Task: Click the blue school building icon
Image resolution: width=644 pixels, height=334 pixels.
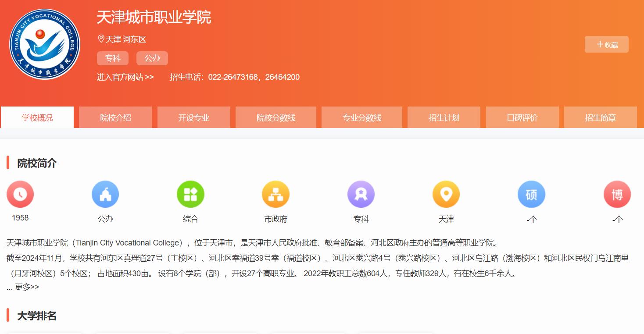Action: click(x=105, y=194)
